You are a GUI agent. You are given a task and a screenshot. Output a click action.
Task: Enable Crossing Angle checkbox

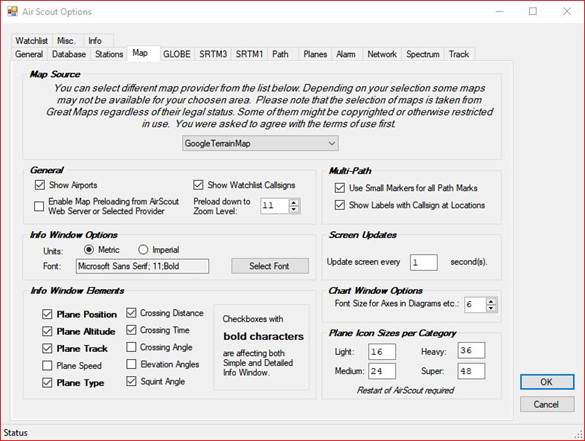131,347
